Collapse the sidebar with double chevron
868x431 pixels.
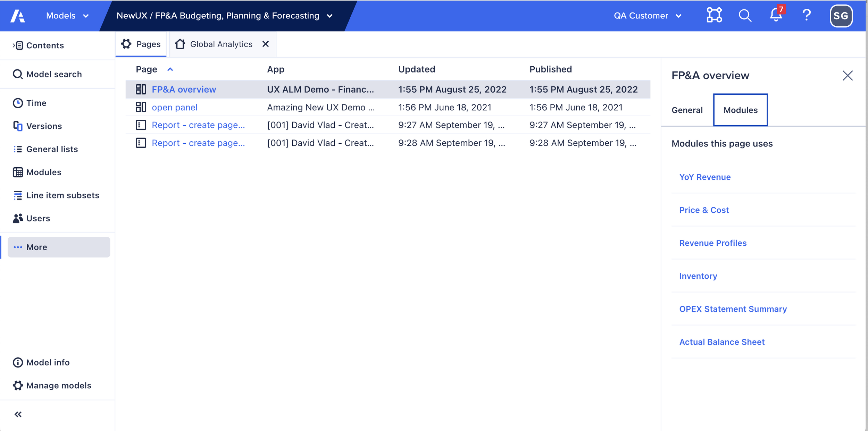[x=18, y=414]
